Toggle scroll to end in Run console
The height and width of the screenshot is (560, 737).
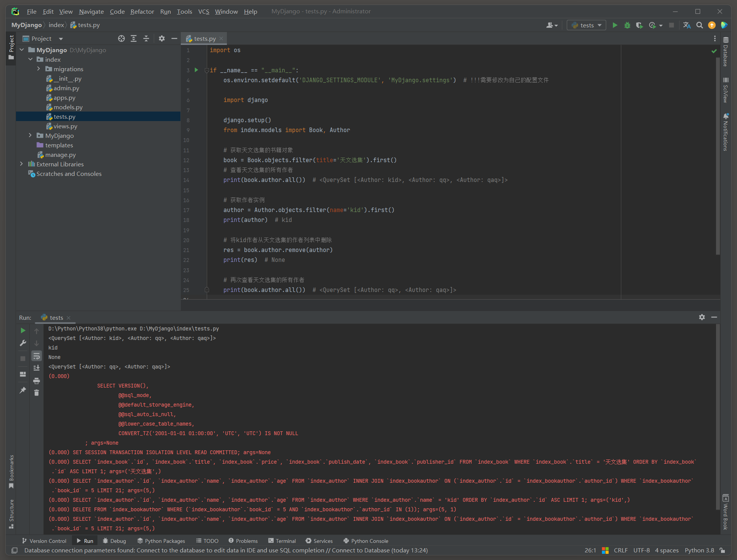pos(37,368)
